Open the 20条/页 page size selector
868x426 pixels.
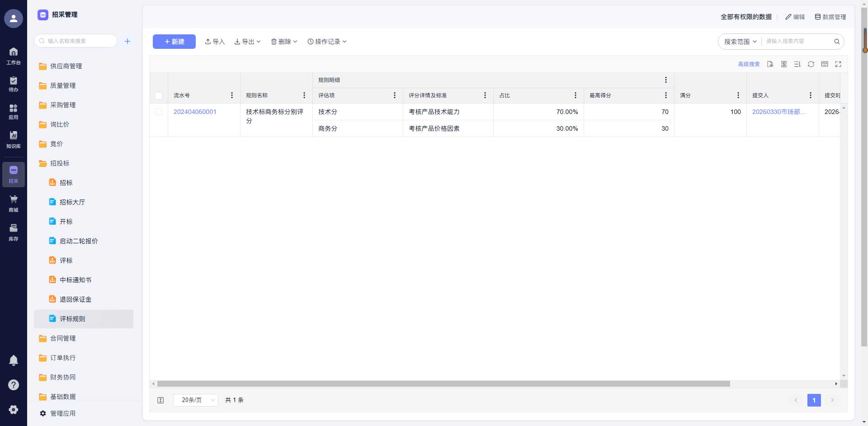(x=196, y=400)
